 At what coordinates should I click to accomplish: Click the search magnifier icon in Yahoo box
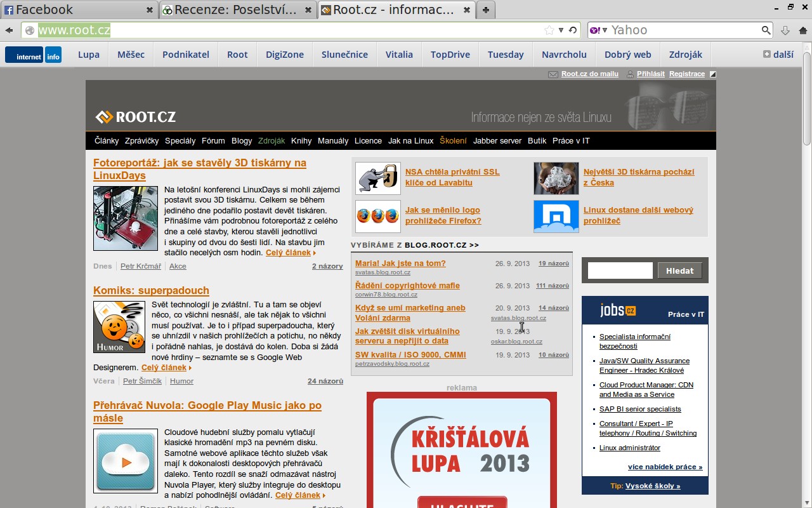click(x=766, y=30)
